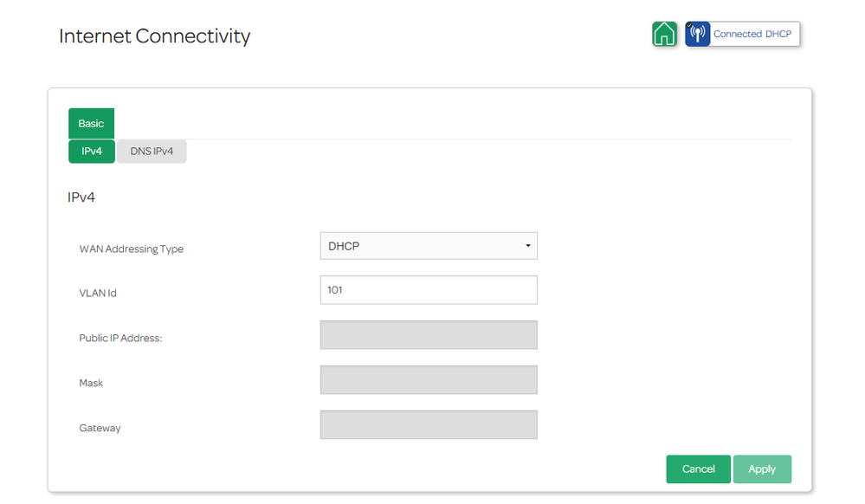Click the Gateway field label
This screenshot has width=865, height=504.
[x=100, y=428]
